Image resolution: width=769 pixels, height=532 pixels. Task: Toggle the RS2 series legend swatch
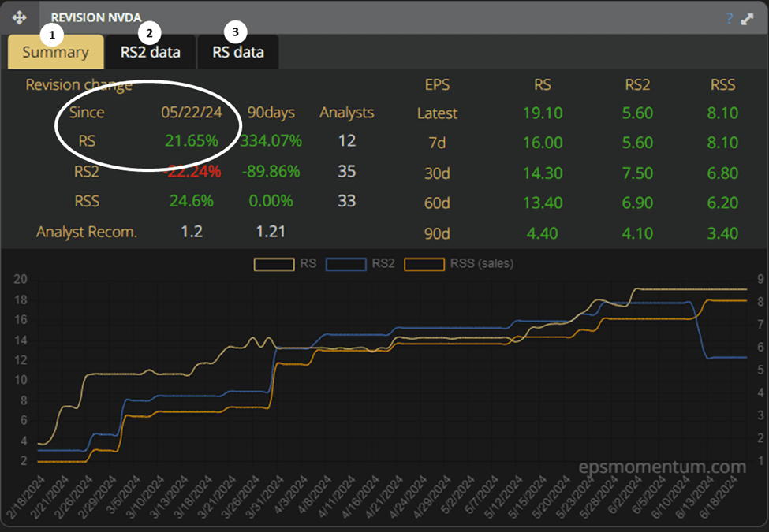coord(345,264)
